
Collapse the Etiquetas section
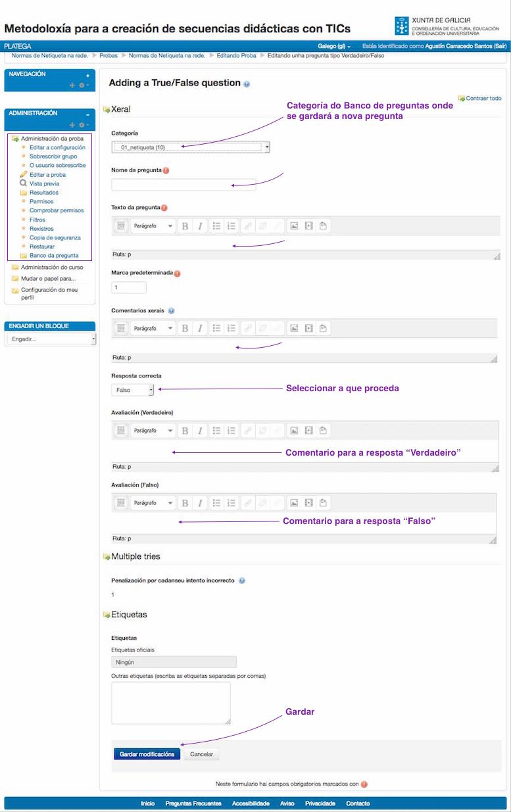click(126, 615)
